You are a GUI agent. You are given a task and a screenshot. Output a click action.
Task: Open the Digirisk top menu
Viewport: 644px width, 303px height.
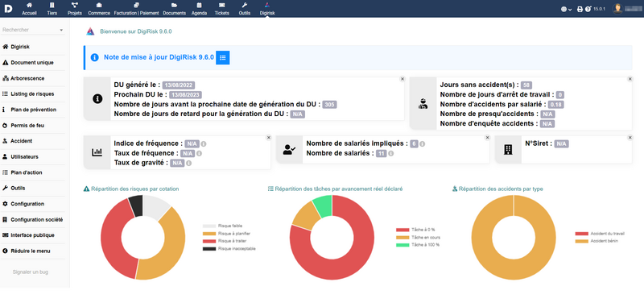[x=267, y=9]
